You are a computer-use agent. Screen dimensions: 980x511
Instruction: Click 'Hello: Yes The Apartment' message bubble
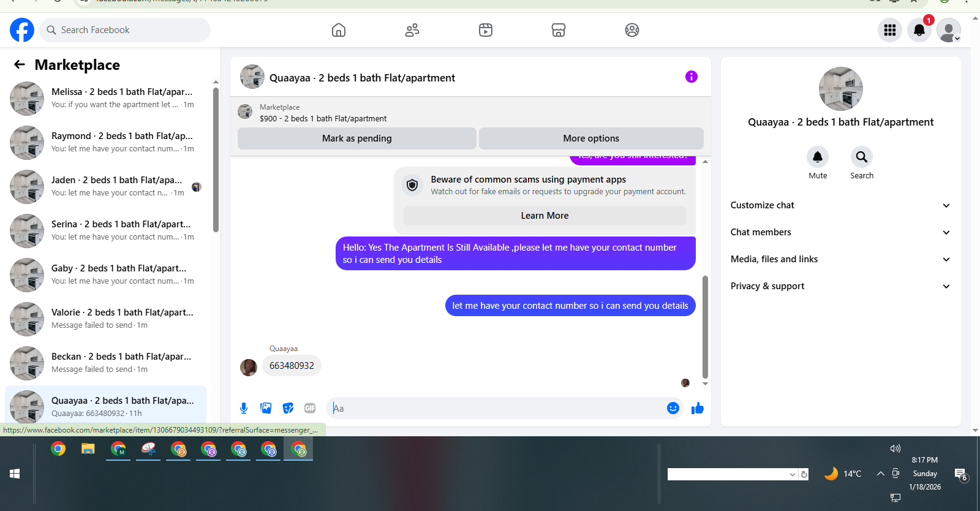pyautogui.click(x=516, y=254)
